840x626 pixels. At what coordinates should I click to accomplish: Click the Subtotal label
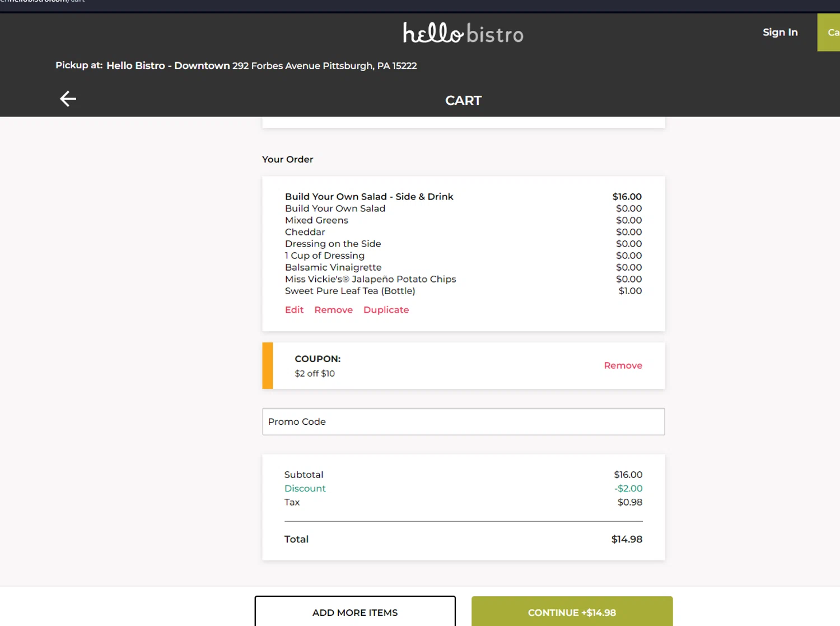pos(304,475)
